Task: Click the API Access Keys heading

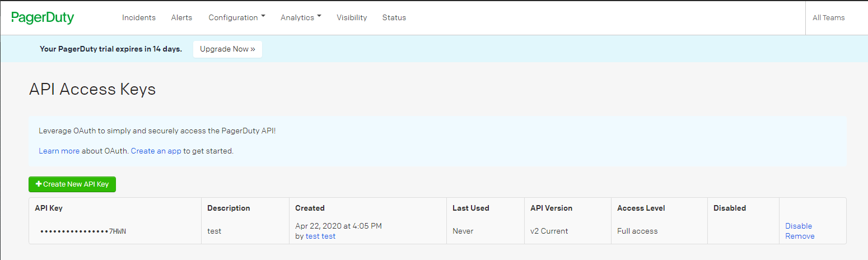Action: pos(92,89)
